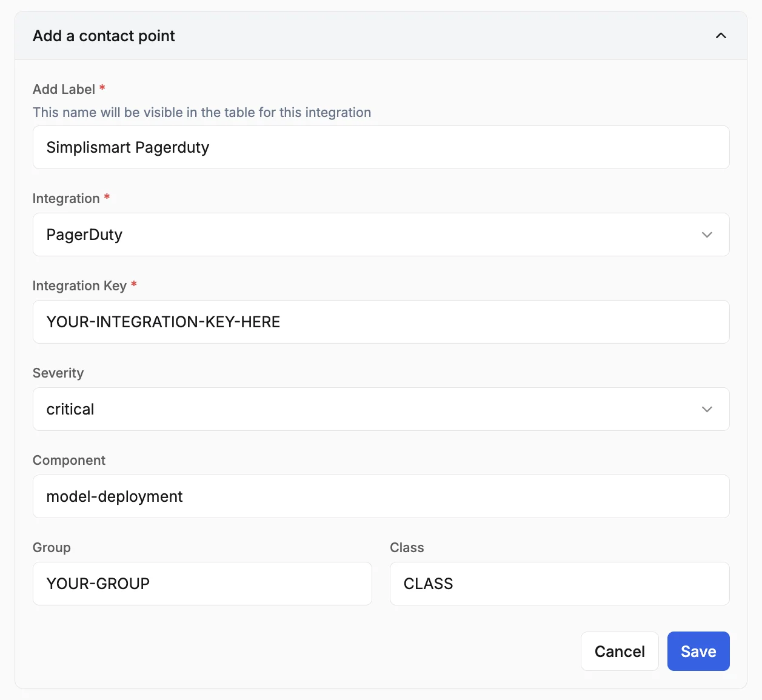Click the Component field with model-deployment
This screenshot has width=762, height=700.
[x=381, y=496]
